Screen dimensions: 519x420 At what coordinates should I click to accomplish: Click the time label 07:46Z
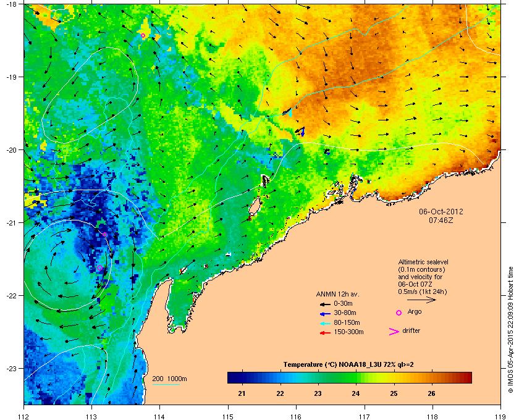(441, 220)
